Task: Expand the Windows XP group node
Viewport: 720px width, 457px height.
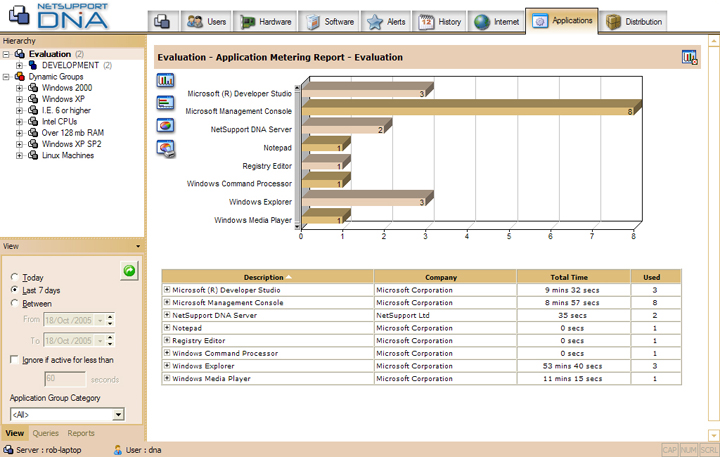Action: pyautogui.click(x=19, y=99)
